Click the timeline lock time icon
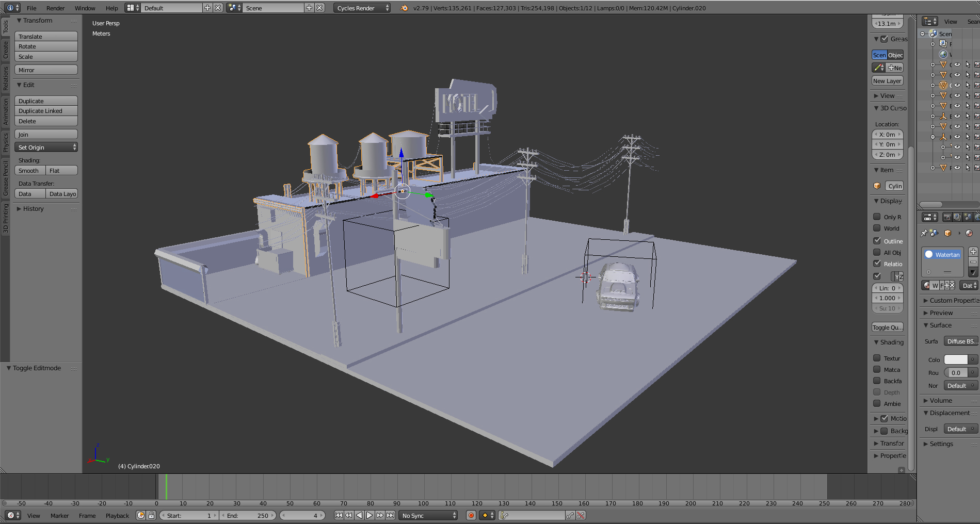 tap(151, 515)
